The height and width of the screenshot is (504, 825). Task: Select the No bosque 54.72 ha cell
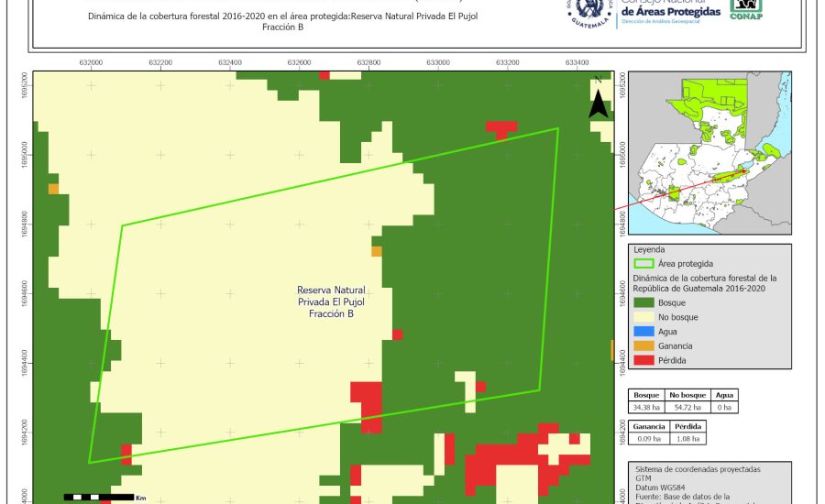pyautogui.click(x=686, y=406)
